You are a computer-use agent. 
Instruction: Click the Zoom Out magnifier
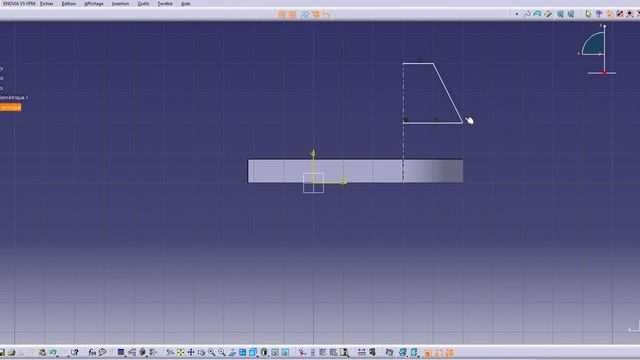[x=222, y=352]
